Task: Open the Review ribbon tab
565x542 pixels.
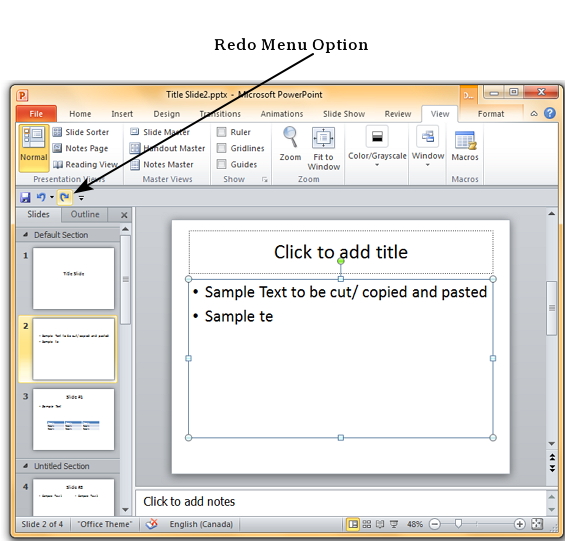Action: point(397,114)
